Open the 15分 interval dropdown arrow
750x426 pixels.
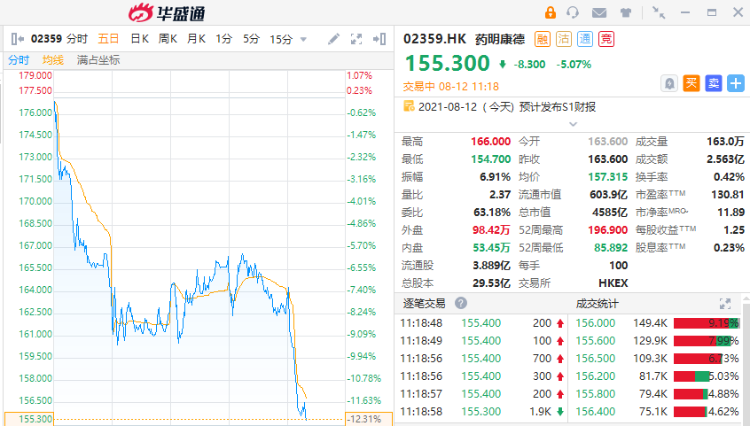click(x=303, y=40)
